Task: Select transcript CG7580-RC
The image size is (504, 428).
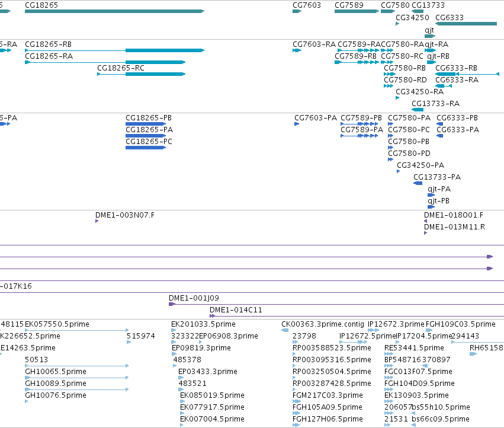Action: point(402,56)
